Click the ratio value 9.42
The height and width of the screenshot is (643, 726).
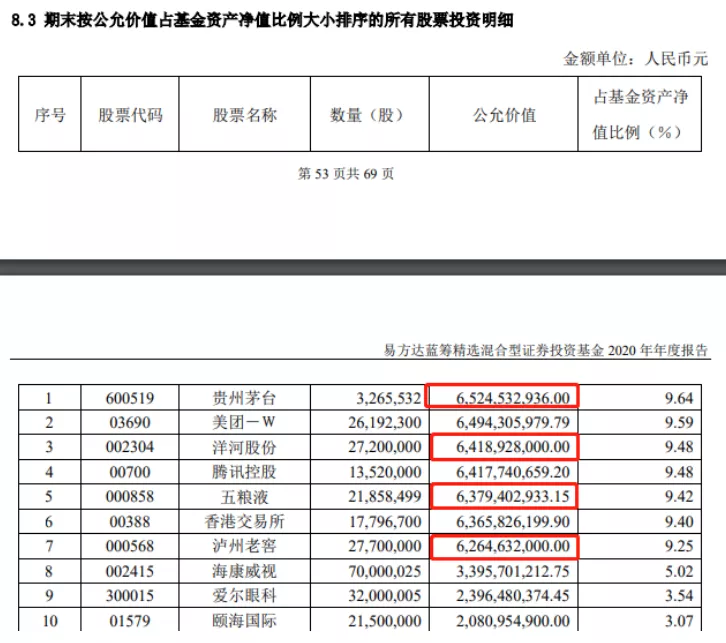pos(679,496)
